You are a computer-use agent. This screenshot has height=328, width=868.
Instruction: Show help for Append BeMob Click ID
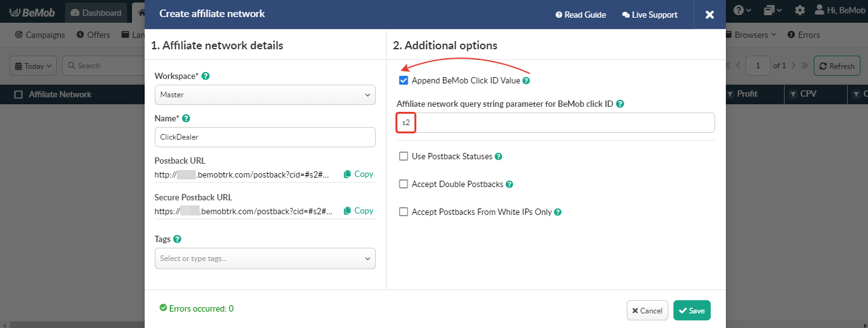pyautogui.click(x=526, y=81)
